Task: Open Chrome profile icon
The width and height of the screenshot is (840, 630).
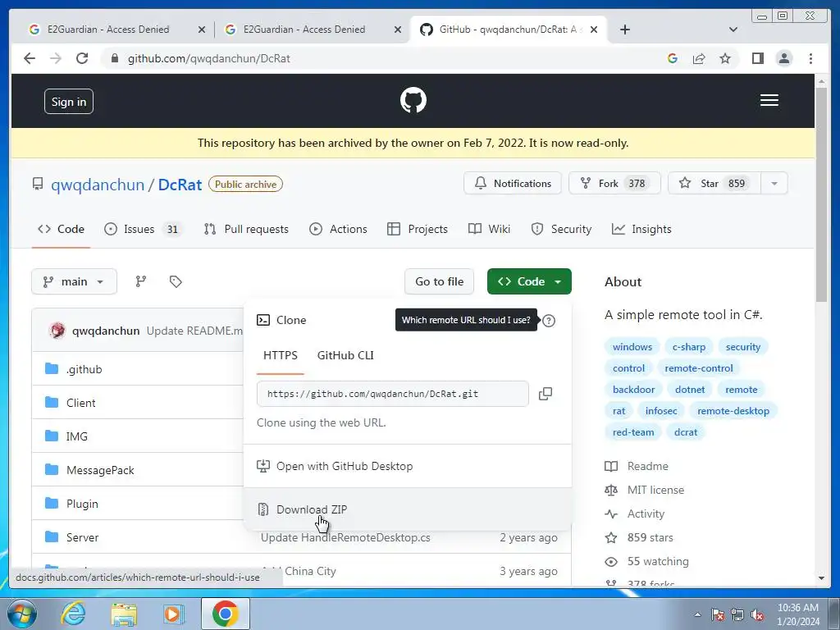Action: point(783,58)
